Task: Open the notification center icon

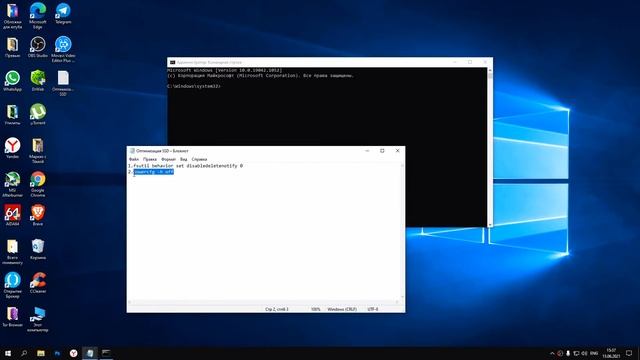Action: click(629, 353)
